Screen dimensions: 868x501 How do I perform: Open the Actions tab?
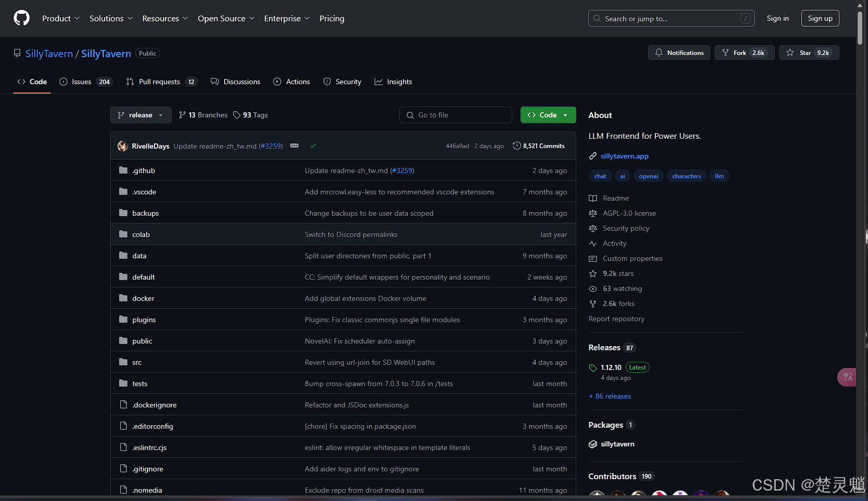(292, 82)
